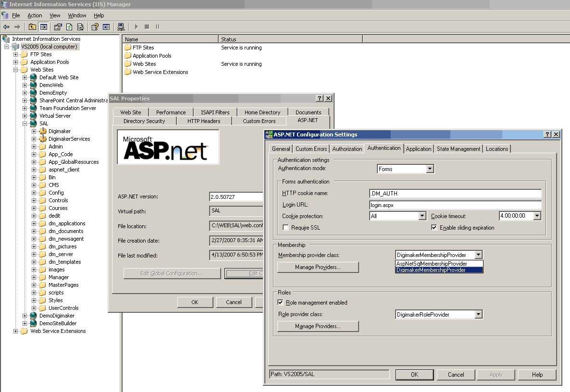This screenshot has height=392, width=570.
Task: Open the File menu
Action: tap(16, 15)
